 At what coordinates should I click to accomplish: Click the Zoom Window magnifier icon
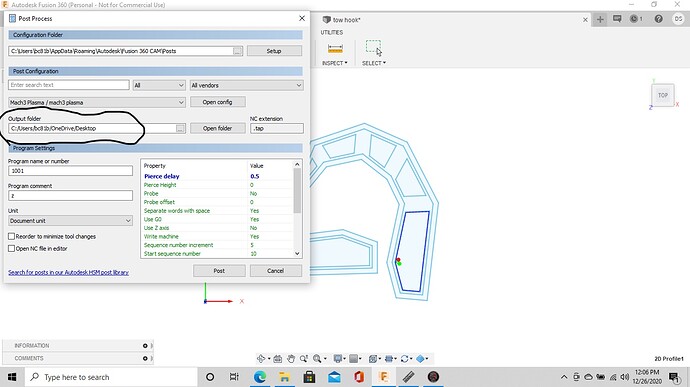click(304, 359)
